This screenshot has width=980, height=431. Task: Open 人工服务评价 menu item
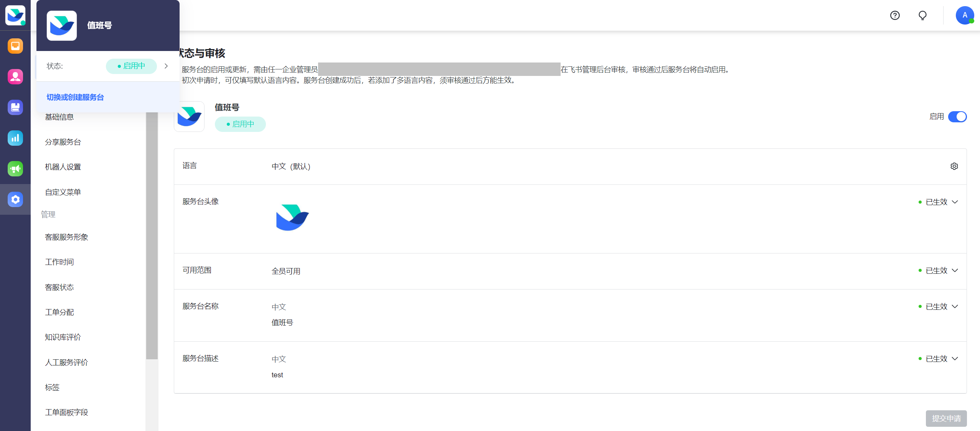pos(66,362)
